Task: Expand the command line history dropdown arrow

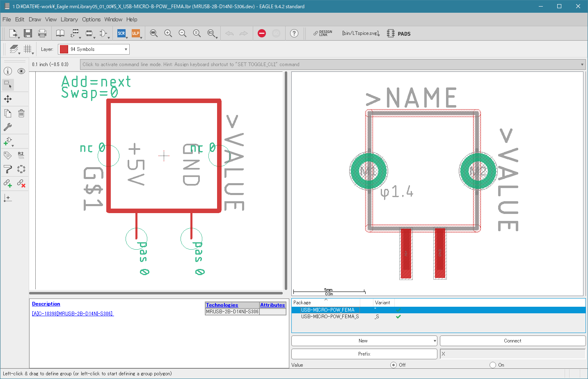Action: [582, 64]
